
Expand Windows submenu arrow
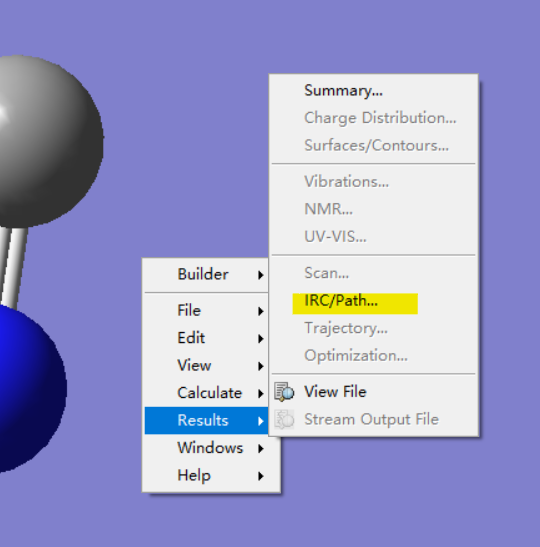pyautogui.click(x=261, y=449)
